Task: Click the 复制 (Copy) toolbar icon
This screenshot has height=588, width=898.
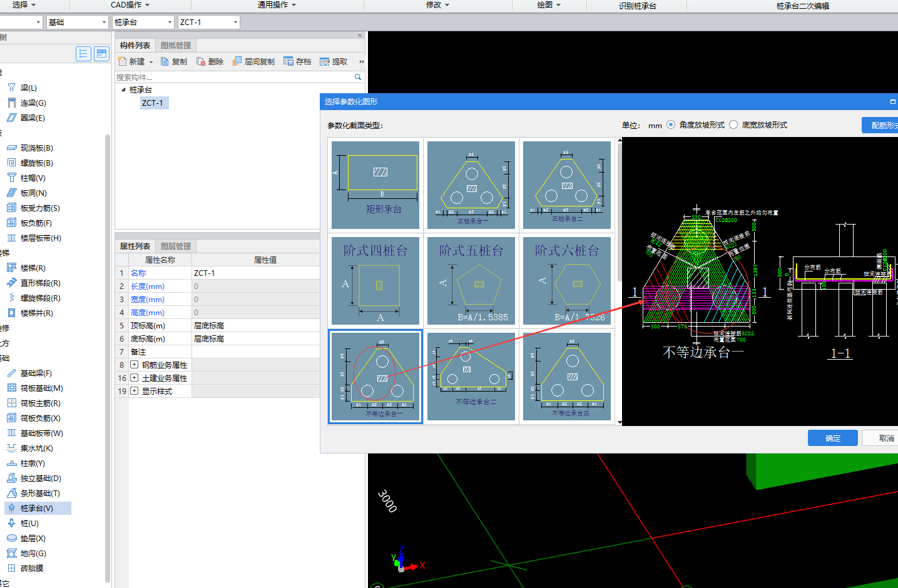Action: tap(165, 61)
